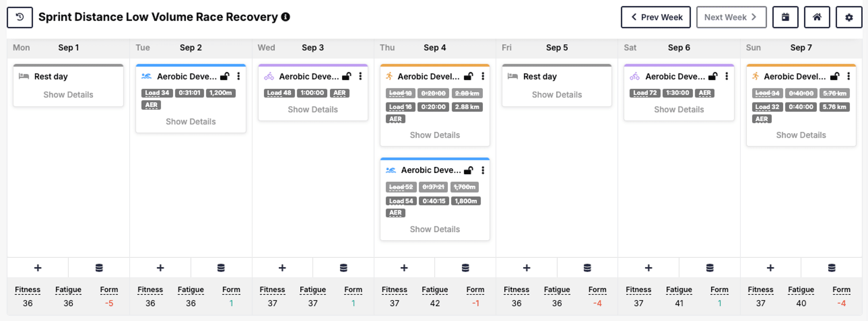Toggle the lock on Wednesday bike workout
868x321 pixels.
pyautogui.click(x=346, y=76)
